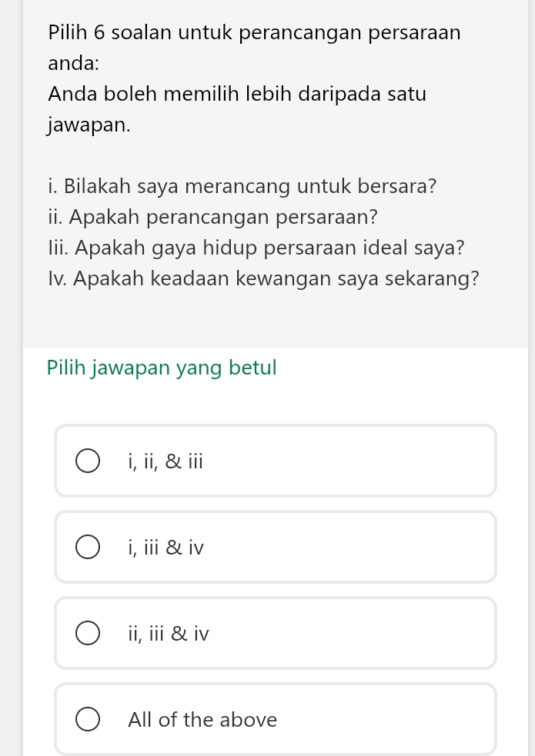The image size is (535, 756).
Task: Click the "All of the above" label text
Action: pyautogui.click(x=202, y=720)
